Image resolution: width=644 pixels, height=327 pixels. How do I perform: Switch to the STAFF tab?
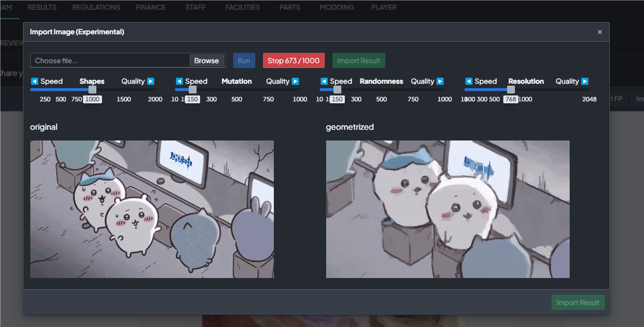(x=196, y=7)
